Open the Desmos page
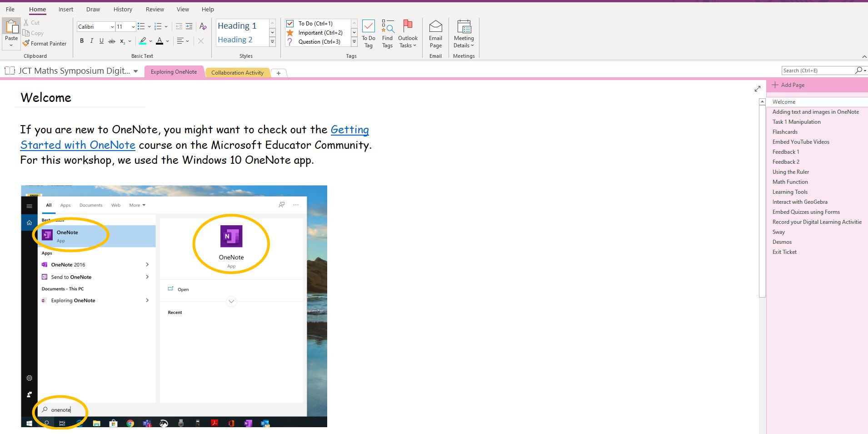This screenshot has width=868, height=434. point(782,242)
